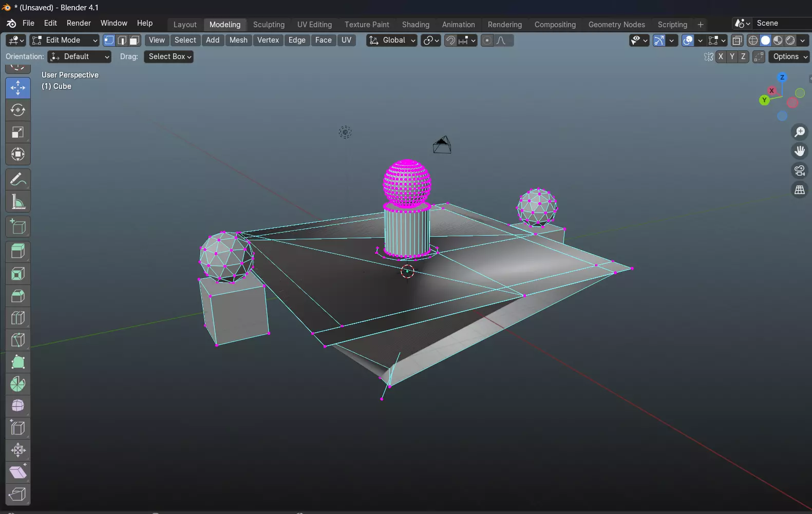Screen dimensions: 812x514
Task: Open selectability and visibility dropdown
Action: coord(639,40)
